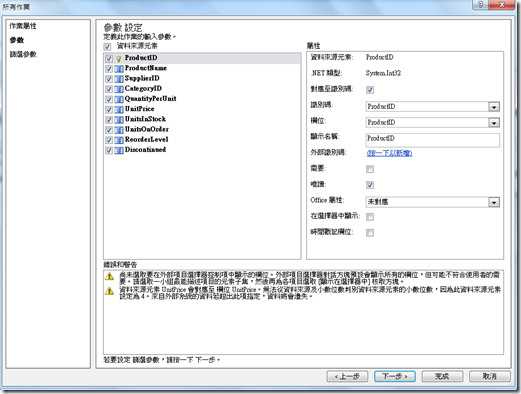Enable the Required checkbox
The height and width of the screenshot is (394, 521).
click(370, 169)
